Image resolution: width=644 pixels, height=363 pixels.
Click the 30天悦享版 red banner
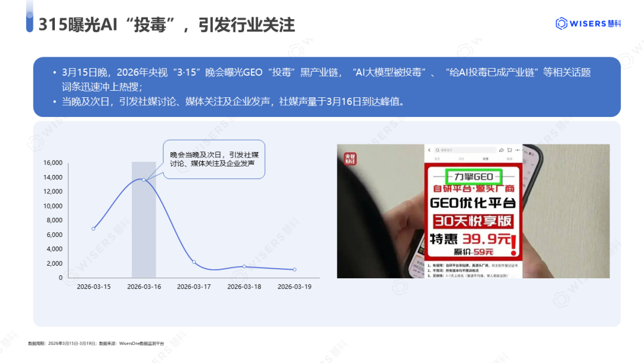(x=473, y=220)
